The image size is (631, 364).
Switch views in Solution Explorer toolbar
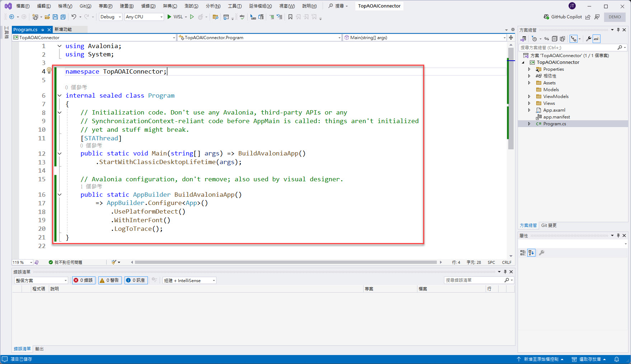(524, 39)
